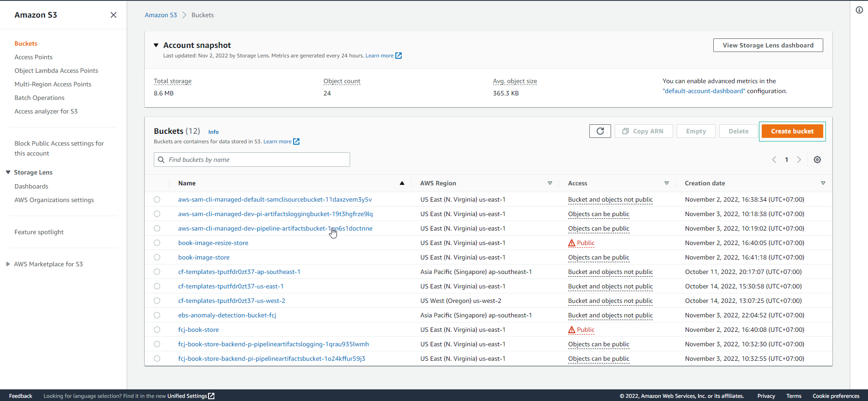Select the book-image-store bucket radio button
868x401 pixels.
pyautogui.click(x=157, y=257)
